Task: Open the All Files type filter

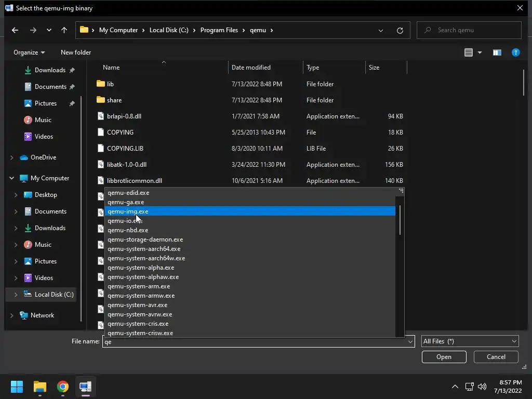Action: (x=470, y=341)
